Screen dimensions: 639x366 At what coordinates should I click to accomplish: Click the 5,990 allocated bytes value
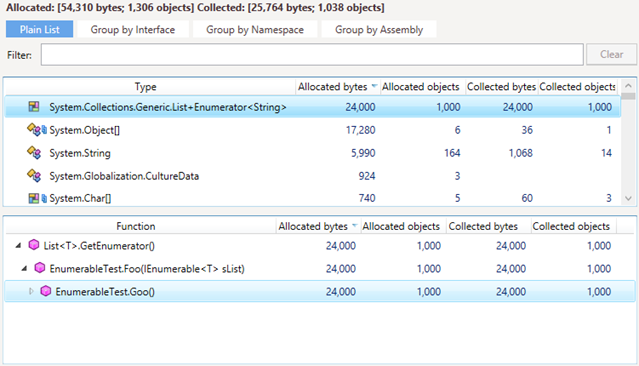[363, 153]
